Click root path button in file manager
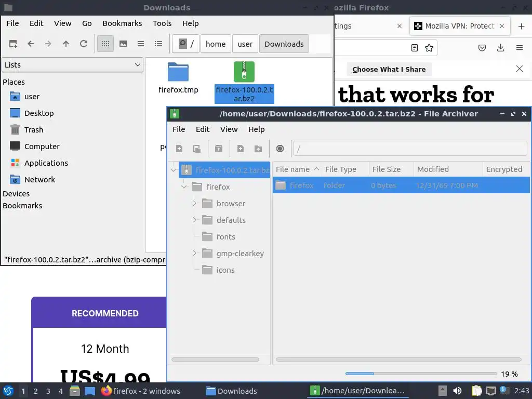The image size is (532, 399). [185, 44]
